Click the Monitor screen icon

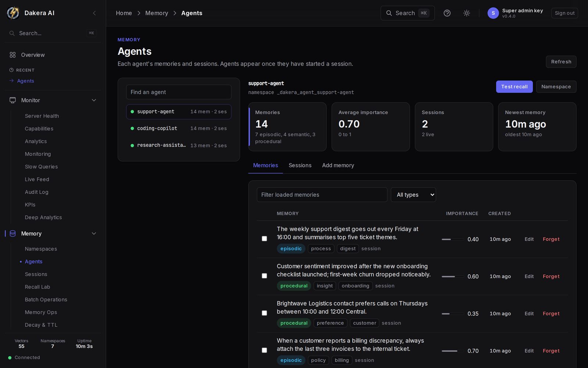pyautogui.click(x=12, y=100)
